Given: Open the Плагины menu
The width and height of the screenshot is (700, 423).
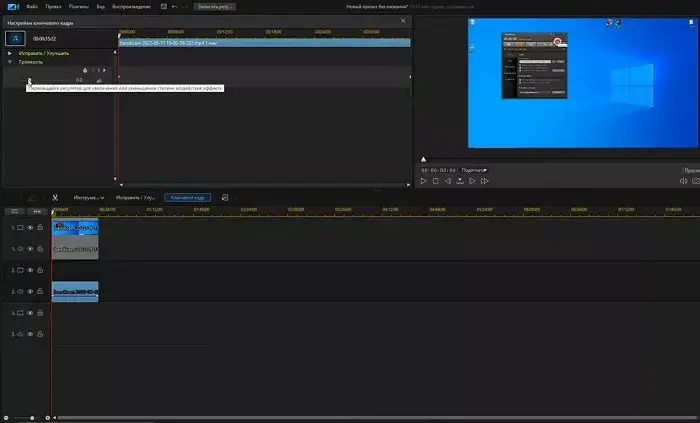Looking at the screenshot, I should point(77,6).
